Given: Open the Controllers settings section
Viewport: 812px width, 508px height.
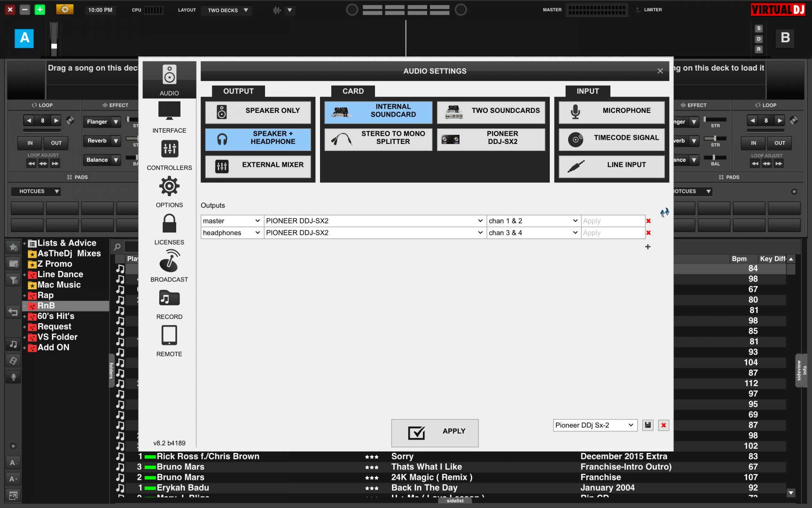Looking at the screenshot, I should pos(169,155).
